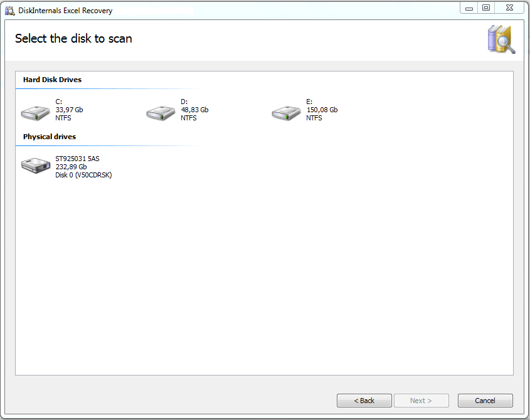Select the ST925031 5AS drive name
Image resolution: width=530 pixels, height=420 pixels.
pyautogui.click(x=77, y=159)
